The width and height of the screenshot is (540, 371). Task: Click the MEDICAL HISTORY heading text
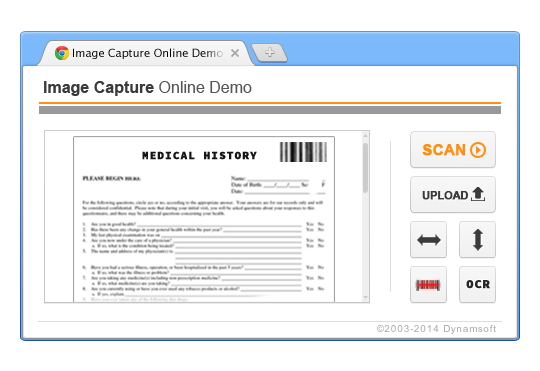(199, 156)
